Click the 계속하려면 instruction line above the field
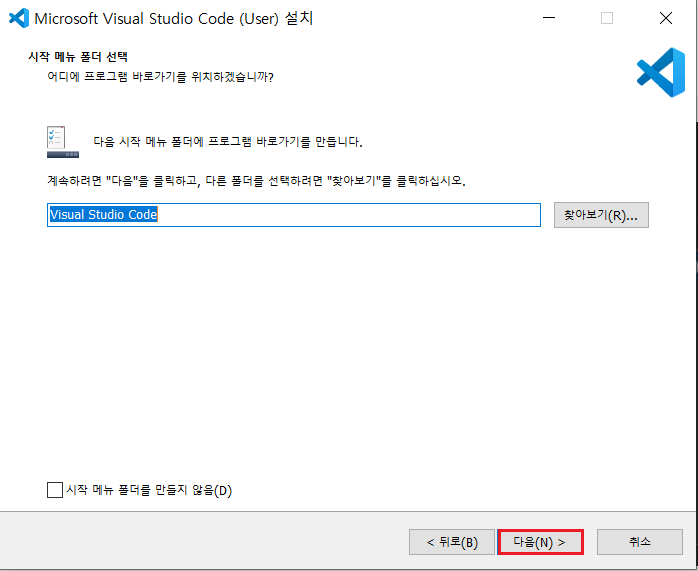 click(x=257, y=182)
